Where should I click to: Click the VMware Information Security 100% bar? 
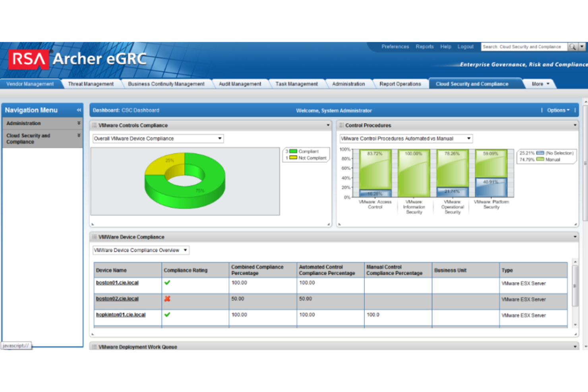click(414, 173)
